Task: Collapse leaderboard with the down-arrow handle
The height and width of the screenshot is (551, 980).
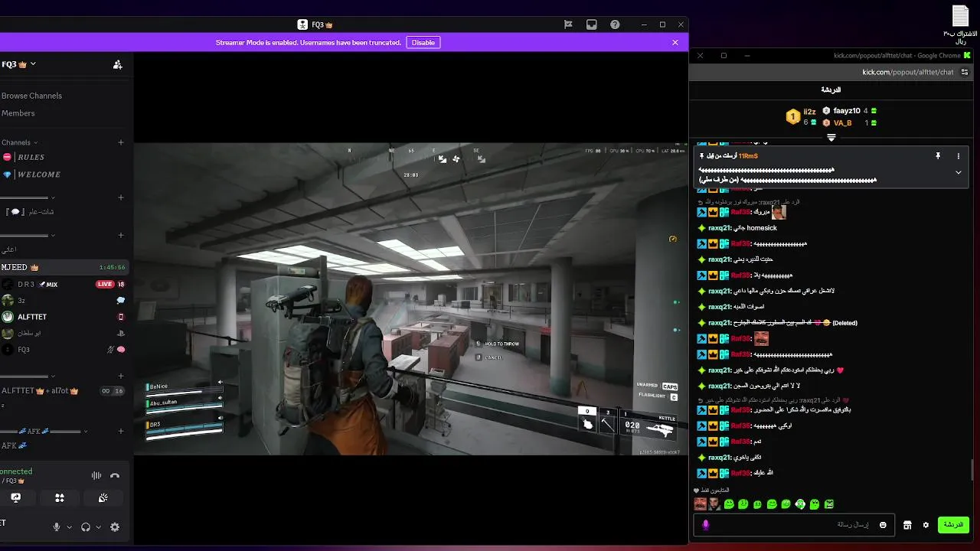Action: 831,138
